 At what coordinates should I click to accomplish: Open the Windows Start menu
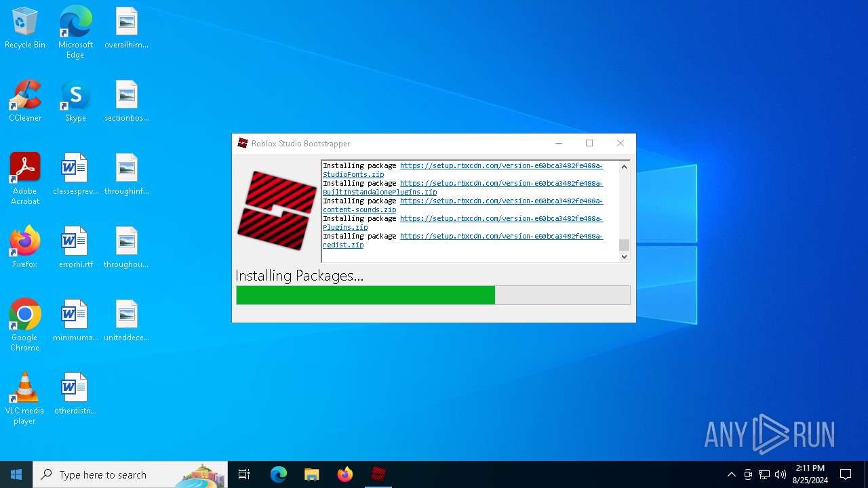[16, 474]
